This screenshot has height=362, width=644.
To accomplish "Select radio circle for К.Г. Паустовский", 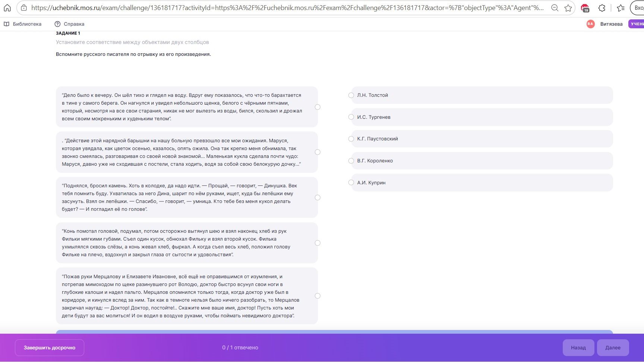I will (351, 139).
